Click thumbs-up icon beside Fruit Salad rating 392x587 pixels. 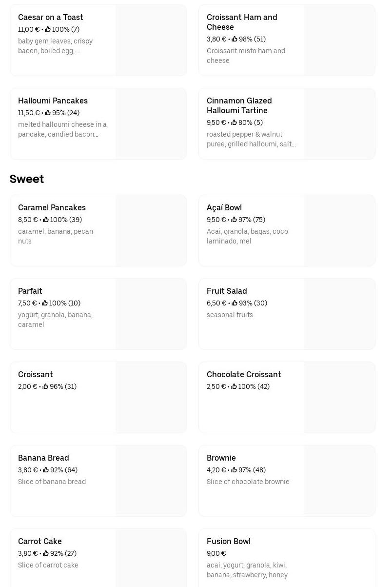pyautogui.click(x=235, y=304)
